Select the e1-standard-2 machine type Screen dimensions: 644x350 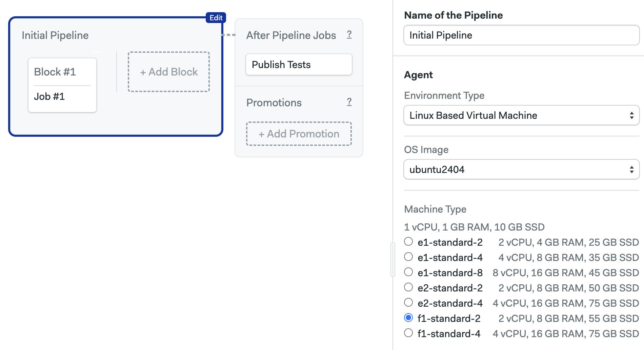[408, 241]
